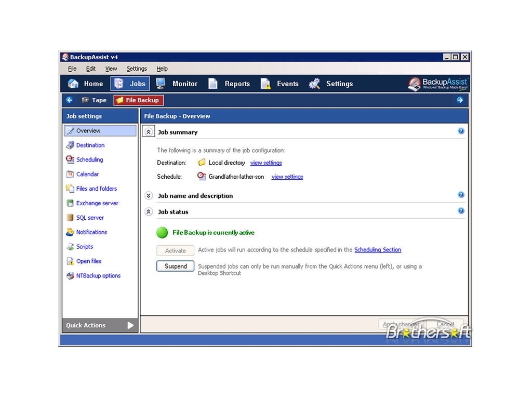Click the Tape job icon

(85, 100)
